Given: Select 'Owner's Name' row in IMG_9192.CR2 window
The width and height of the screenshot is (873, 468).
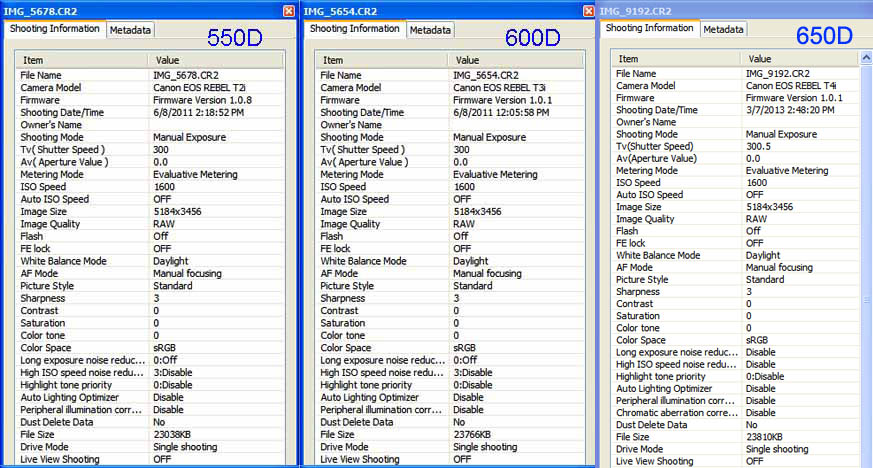Looking at the screenshot, I should (x=735, y=122).
